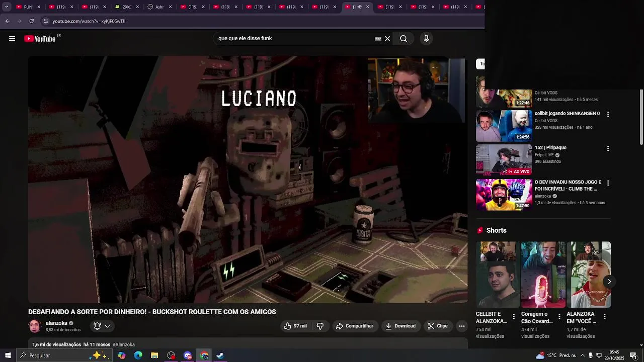The image size is (644, 362).
Task: Open more actions three-dot menu below video
Action: click(x=462, y=326)
